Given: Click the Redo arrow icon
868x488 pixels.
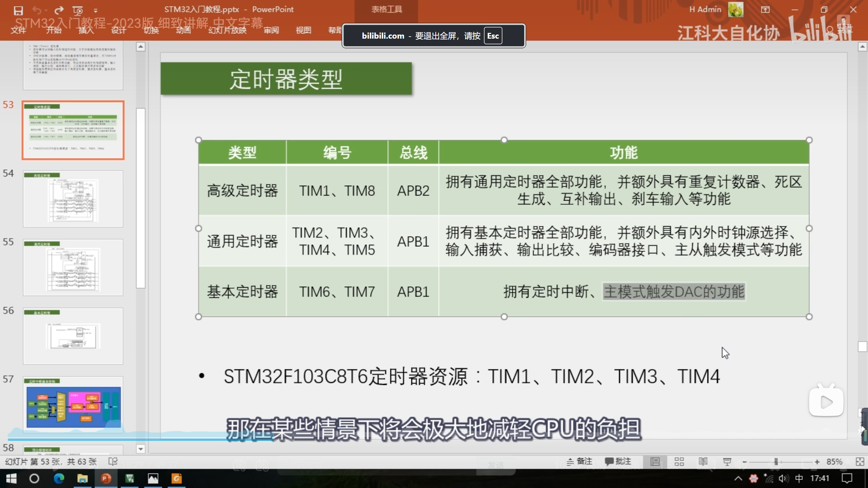Looking at the screenshot, I should 59,11.
